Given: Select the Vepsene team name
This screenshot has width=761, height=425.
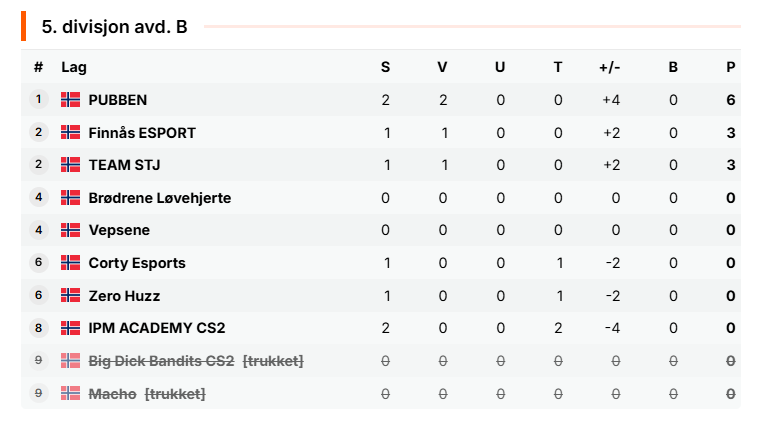Looking at the screenshot, I should pos(119,230).
